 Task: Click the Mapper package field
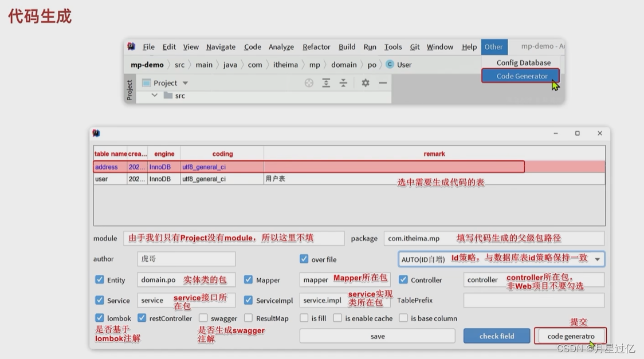[x=344, y=279]
